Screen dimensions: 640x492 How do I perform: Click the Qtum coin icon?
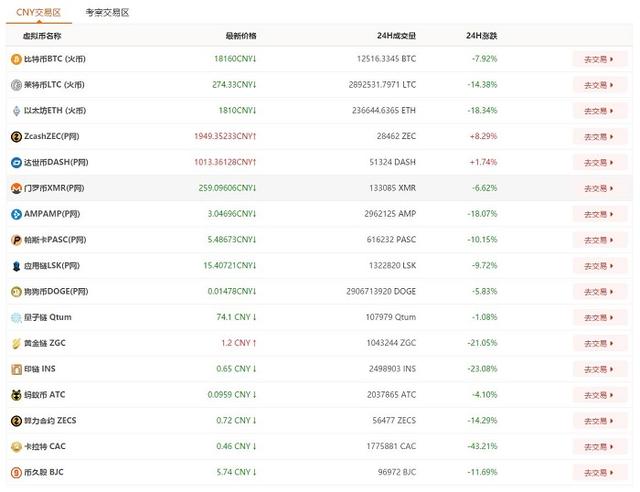point(16,317)
